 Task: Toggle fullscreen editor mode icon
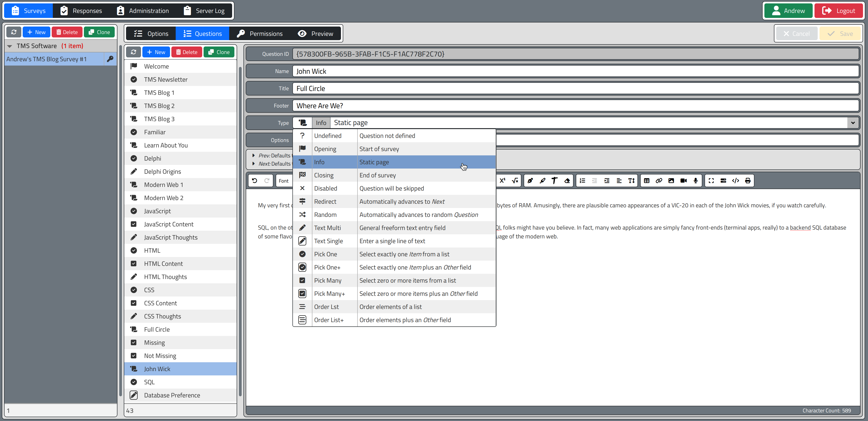click(x=711, y=181)
